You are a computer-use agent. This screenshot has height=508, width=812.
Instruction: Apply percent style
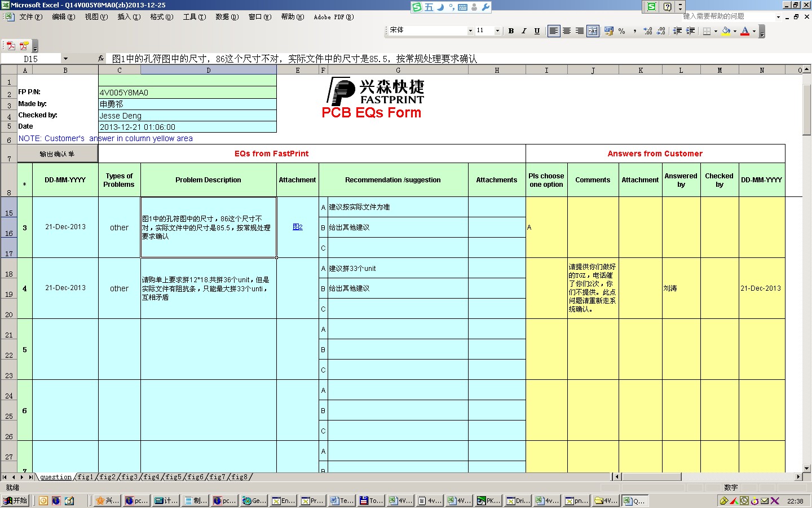621,31
